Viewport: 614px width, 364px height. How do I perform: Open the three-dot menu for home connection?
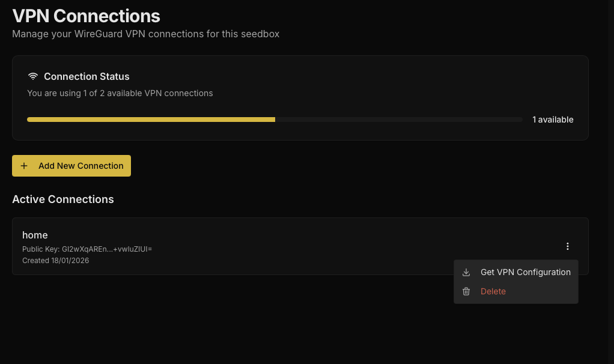[567, 246]
